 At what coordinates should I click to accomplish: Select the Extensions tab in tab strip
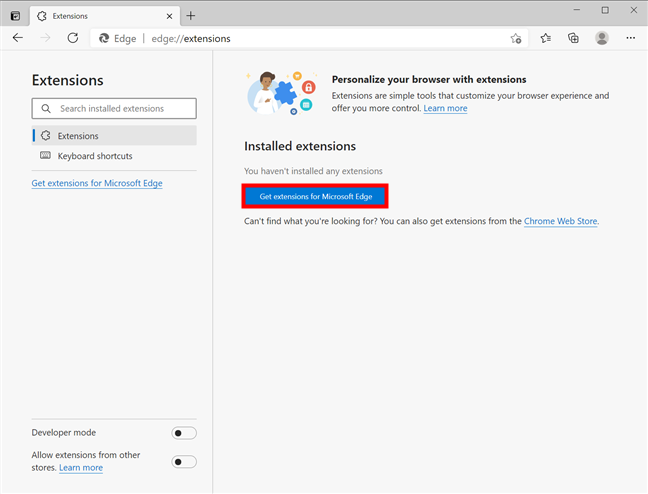[105, 16]
